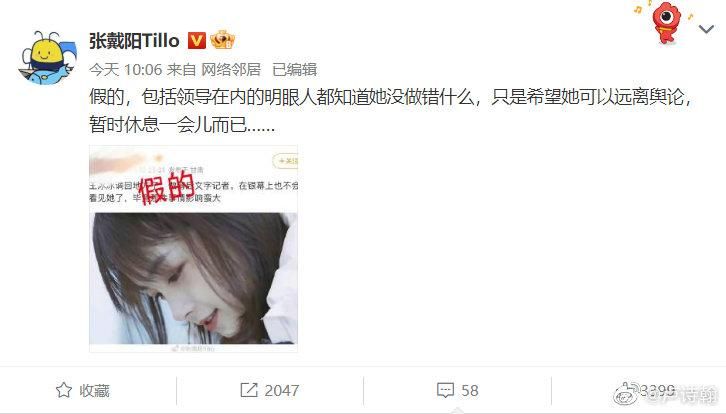Viewport: 726px width, 414px height.
Task: Click the +关注 button inside the image
Action: 286,161
